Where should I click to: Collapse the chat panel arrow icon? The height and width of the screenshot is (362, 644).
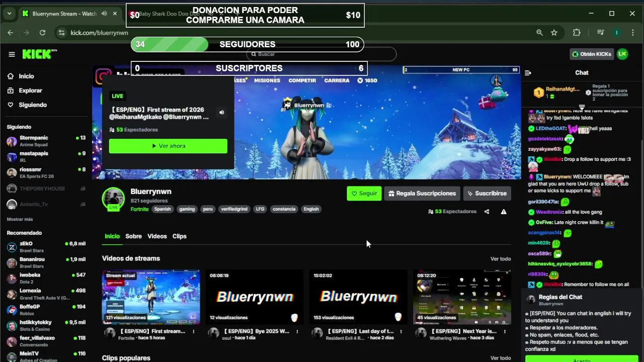tap(528, 73)
